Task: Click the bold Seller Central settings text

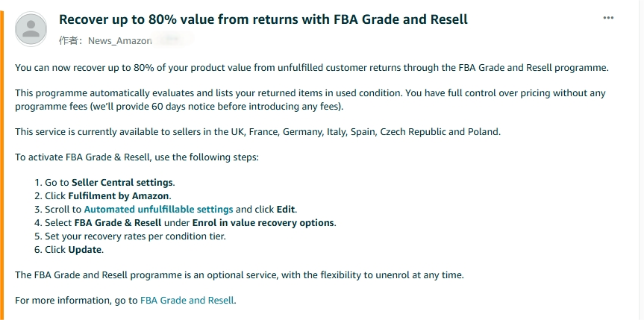Action: [122, 183]
